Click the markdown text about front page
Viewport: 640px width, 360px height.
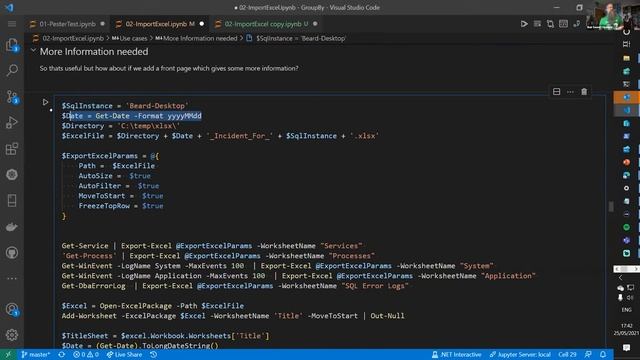169,68
